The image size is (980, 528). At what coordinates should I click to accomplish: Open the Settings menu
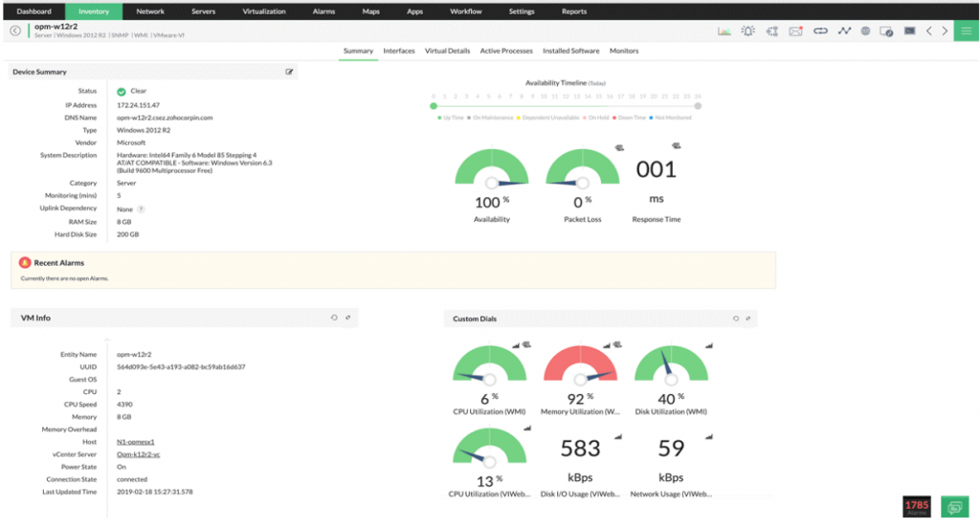522,11
